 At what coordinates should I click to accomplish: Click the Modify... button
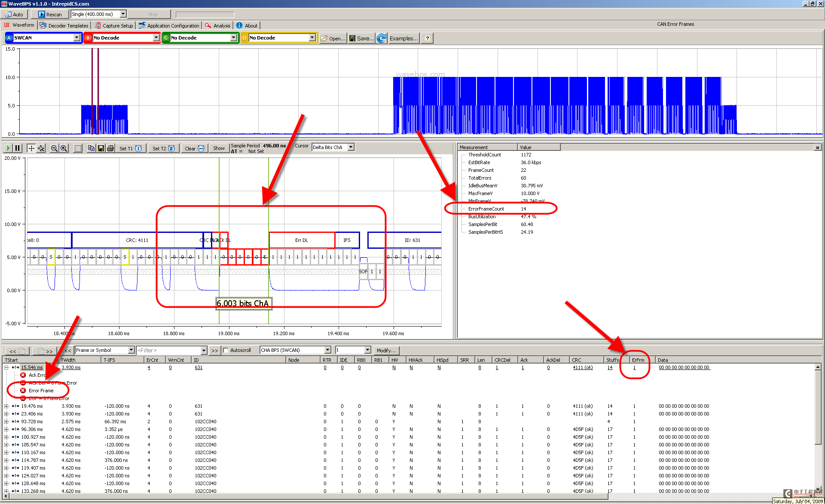(386, 351)
